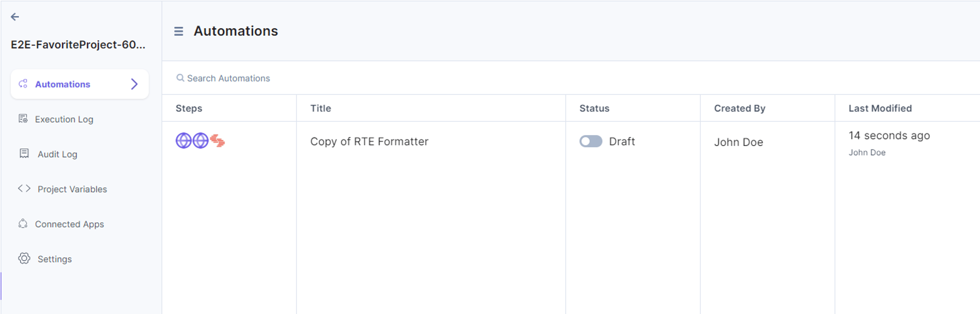The height and width of the screenshot is (314, 980).
Task: Toggle the Draft status switch on
Action: click(591, 141)
